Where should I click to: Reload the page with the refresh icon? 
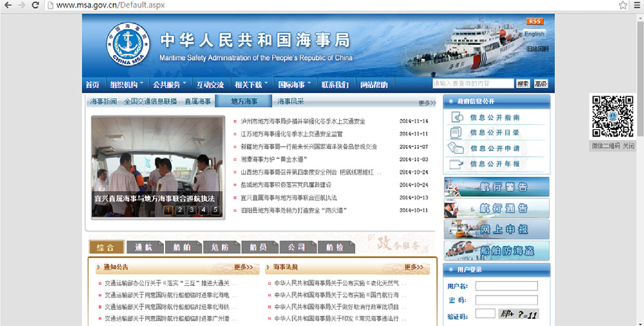[x=35, y=5]
